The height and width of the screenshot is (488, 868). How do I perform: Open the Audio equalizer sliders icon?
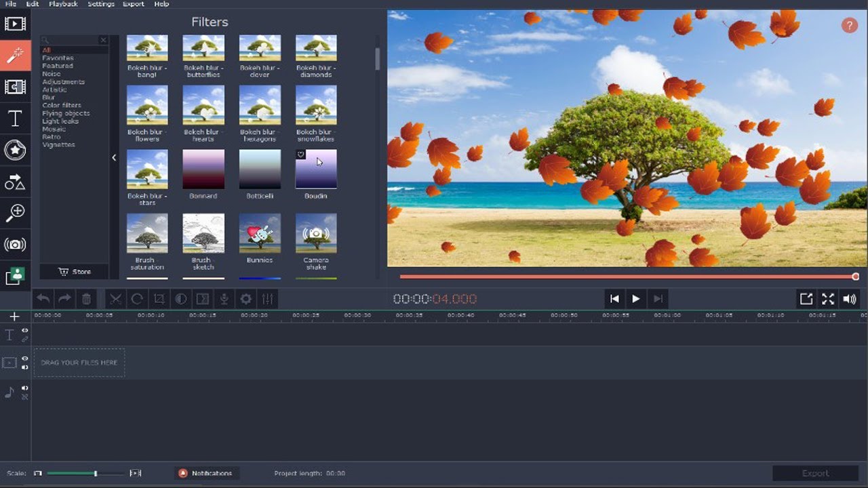[x=267, y=299]
